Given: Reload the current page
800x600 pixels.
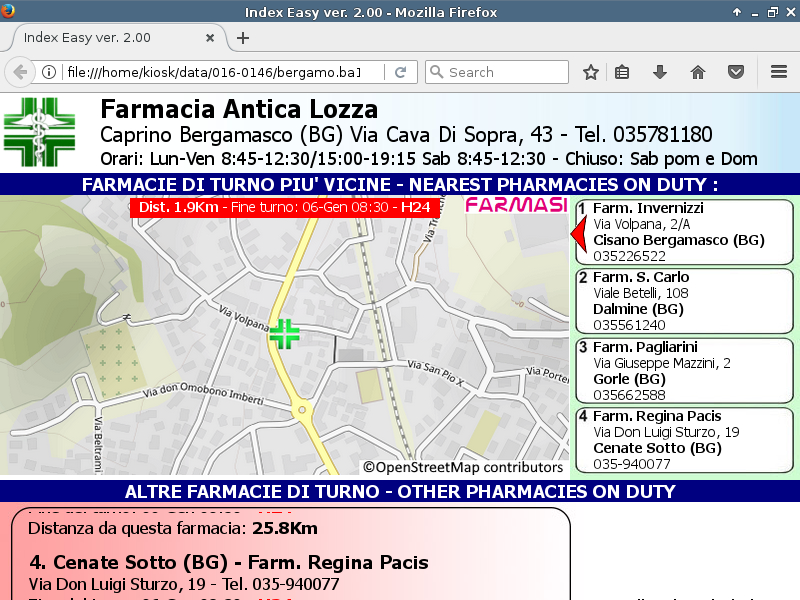Looking at the screenshot, I should [400, 72].
